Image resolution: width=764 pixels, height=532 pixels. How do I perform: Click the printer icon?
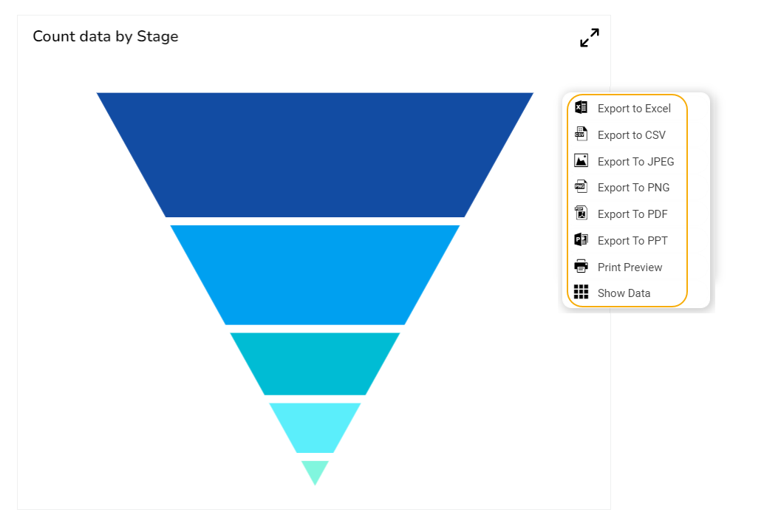581,267
